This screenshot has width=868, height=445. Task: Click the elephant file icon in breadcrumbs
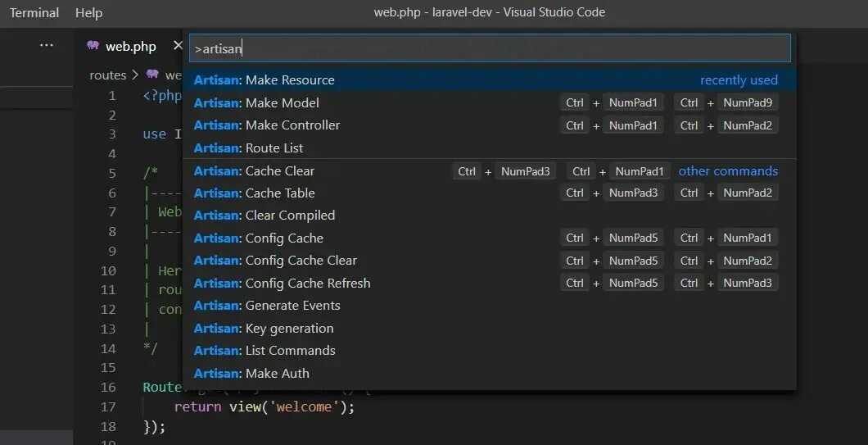152,75
